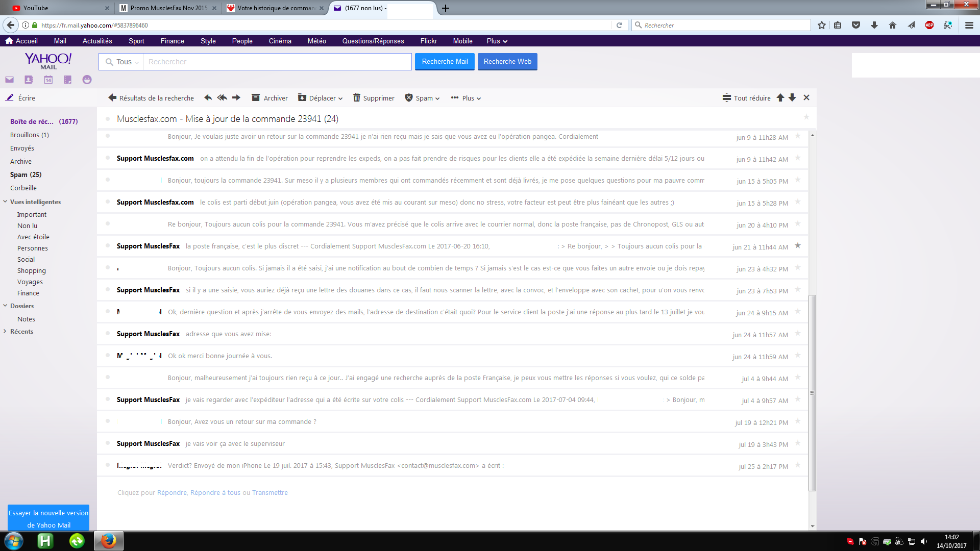Open Finance in the Yahoo navigation bar

172,41
